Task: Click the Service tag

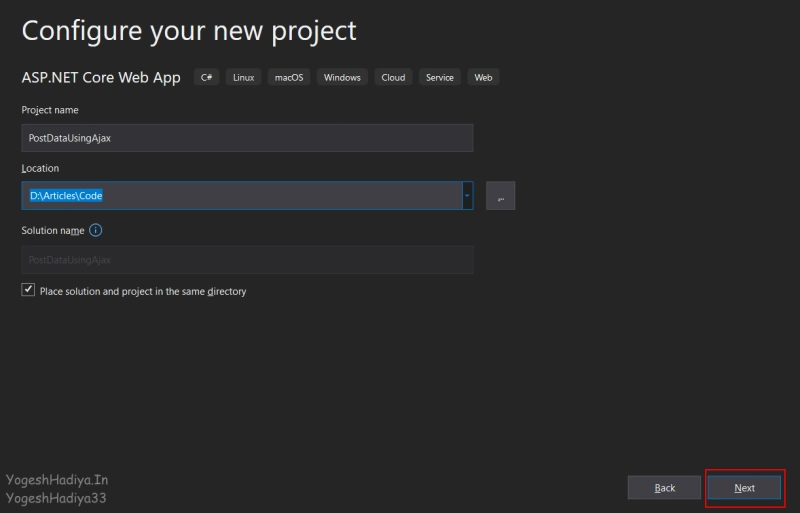Action: coord(440,77)
